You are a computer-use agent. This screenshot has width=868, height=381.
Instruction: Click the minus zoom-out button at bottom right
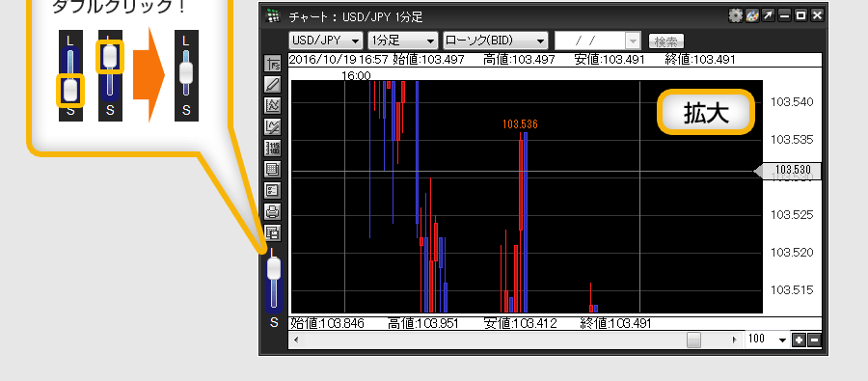click(814, 340)
